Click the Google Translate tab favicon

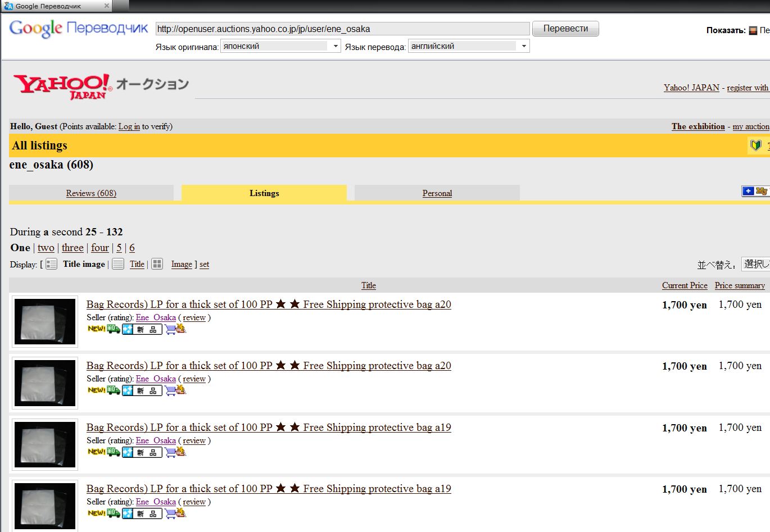point(8,6)
